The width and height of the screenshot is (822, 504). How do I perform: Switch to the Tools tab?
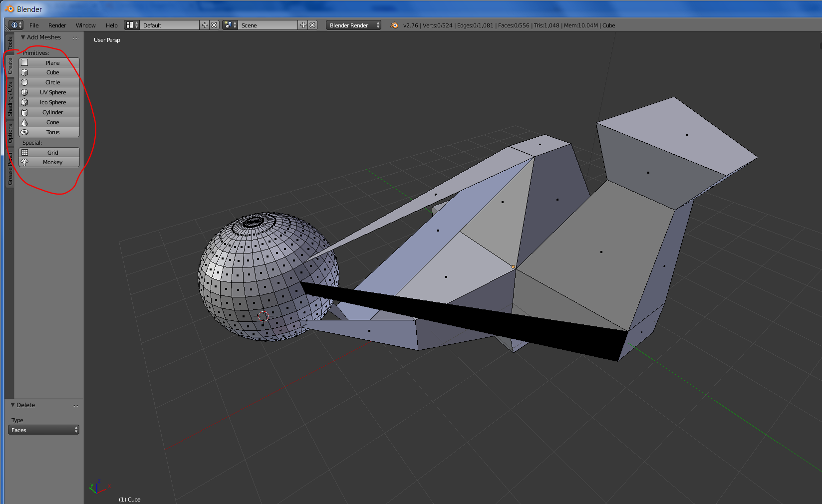point(9,43)
